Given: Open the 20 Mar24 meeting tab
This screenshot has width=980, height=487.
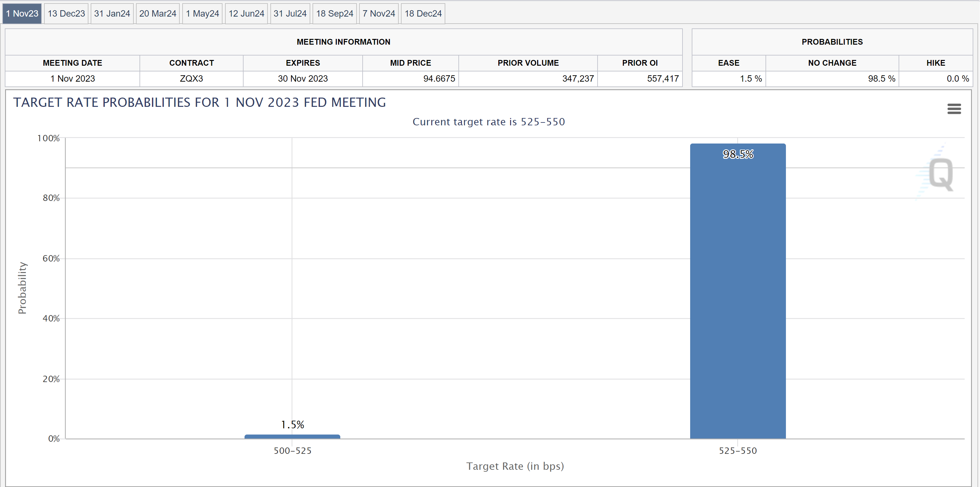Looking at the screenshot, I should 157,14.
